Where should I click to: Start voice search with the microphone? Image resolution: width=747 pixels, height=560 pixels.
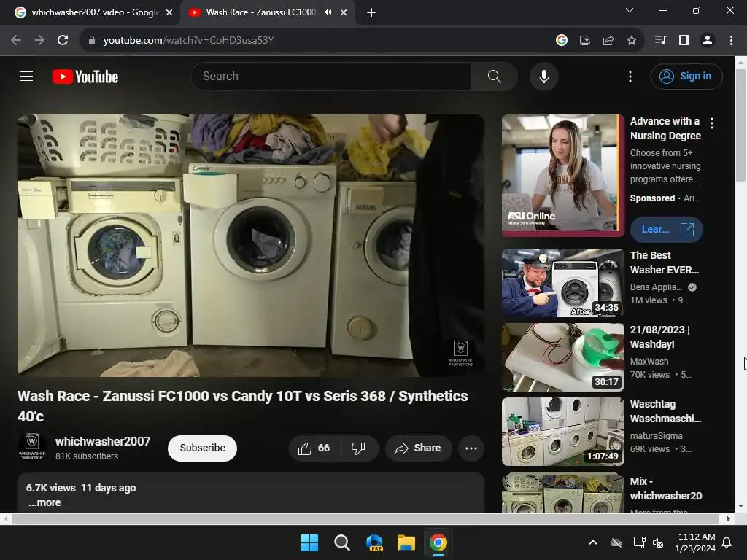(x=543, y=76)
